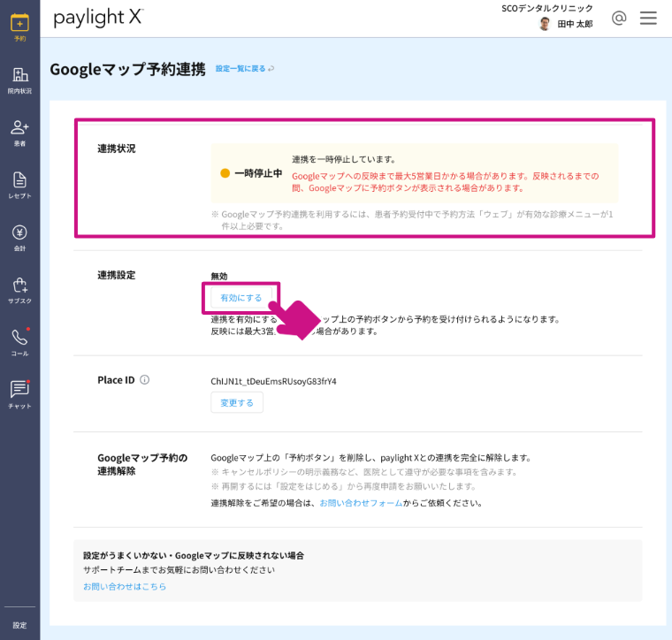
Task: Open the hamburger menu in header
Action: [648, 18]
